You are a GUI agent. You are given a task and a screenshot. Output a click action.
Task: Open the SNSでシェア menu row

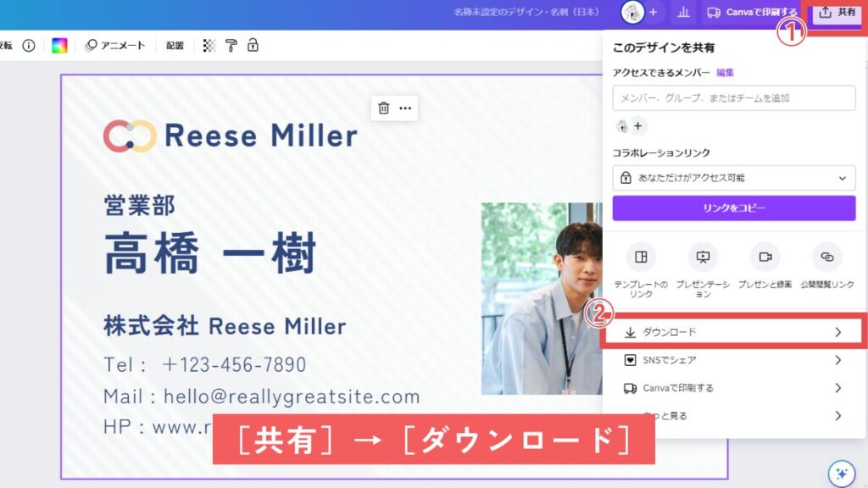coord(734,360)
